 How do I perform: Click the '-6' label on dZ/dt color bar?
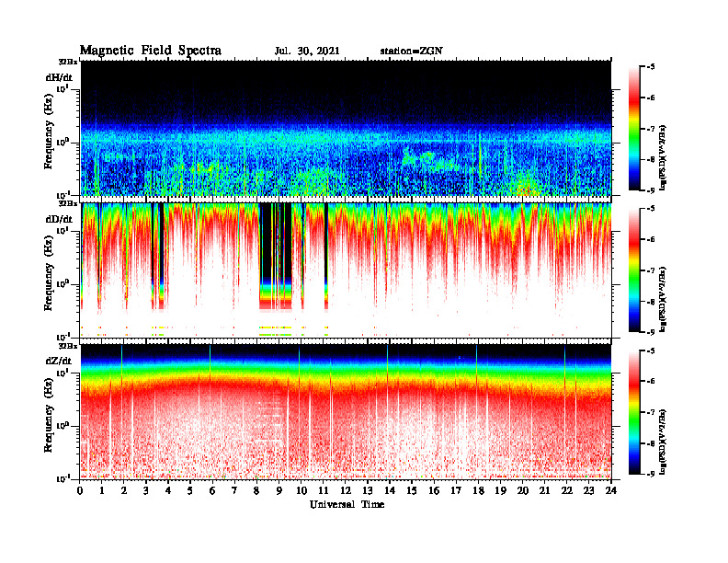[x=651, y=382]
